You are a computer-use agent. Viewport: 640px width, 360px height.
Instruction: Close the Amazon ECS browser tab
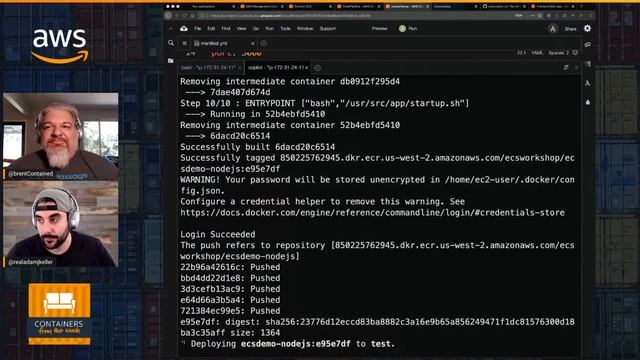[331, 7]
